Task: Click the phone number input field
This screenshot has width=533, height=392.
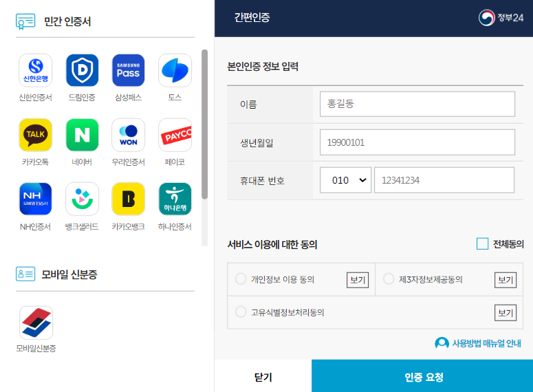Action: (444, 180)
